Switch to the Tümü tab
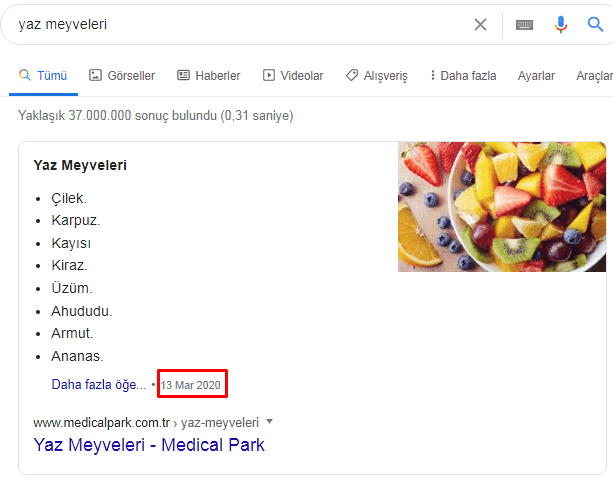Viewport: 613px width, 480px height. pos(43,75)
